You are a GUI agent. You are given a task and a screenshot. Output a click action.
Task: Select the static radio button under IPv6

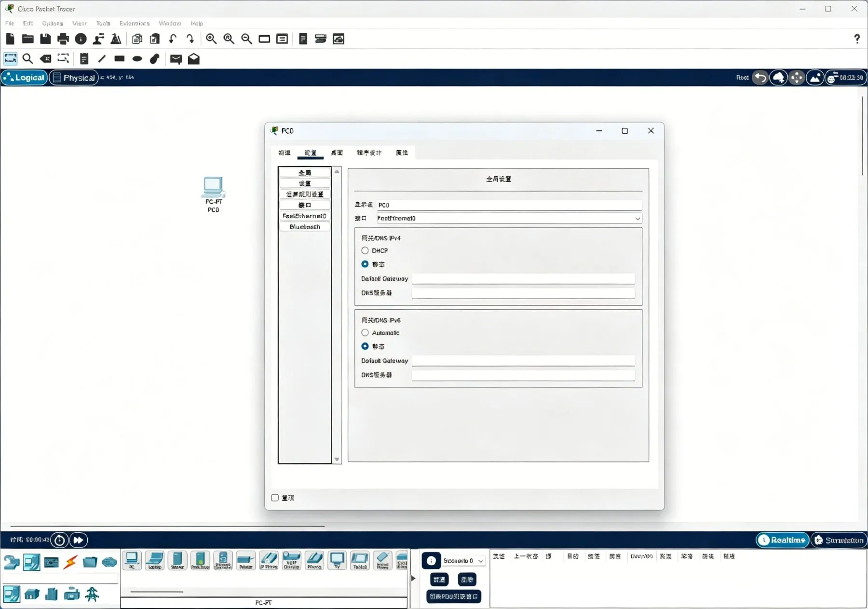[365, 346]
